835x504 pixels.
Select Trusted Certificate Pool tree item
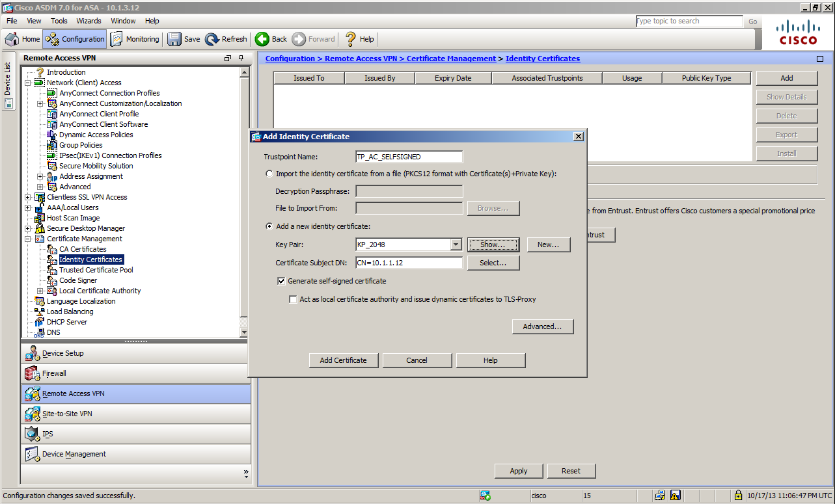click(96, 270)
